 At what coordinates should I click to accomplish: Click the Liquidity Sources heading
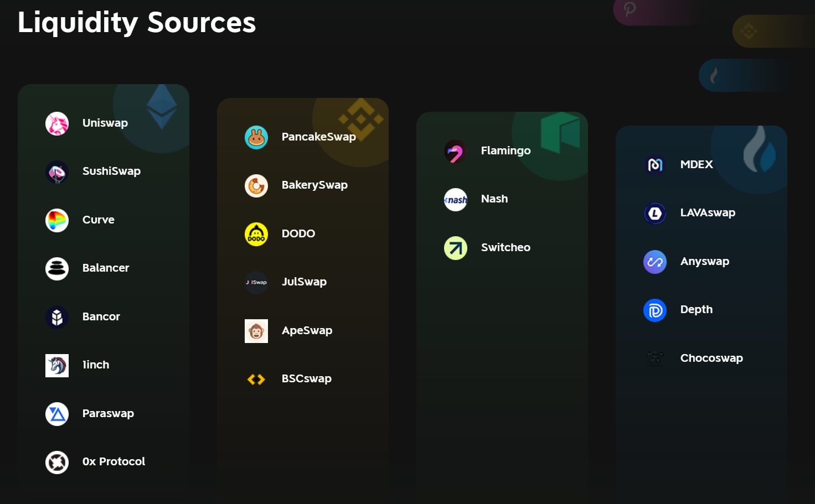pos(137,22)
